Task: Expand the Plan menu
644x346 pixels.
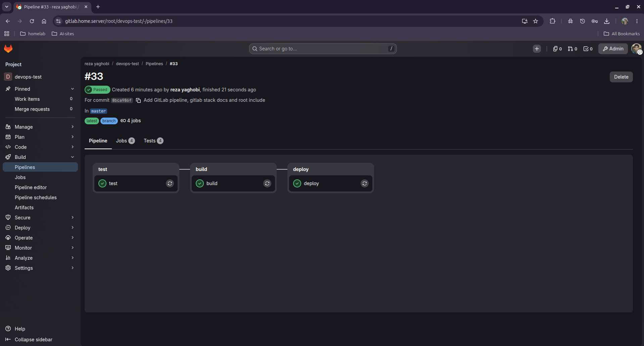Action: [40, 137]
